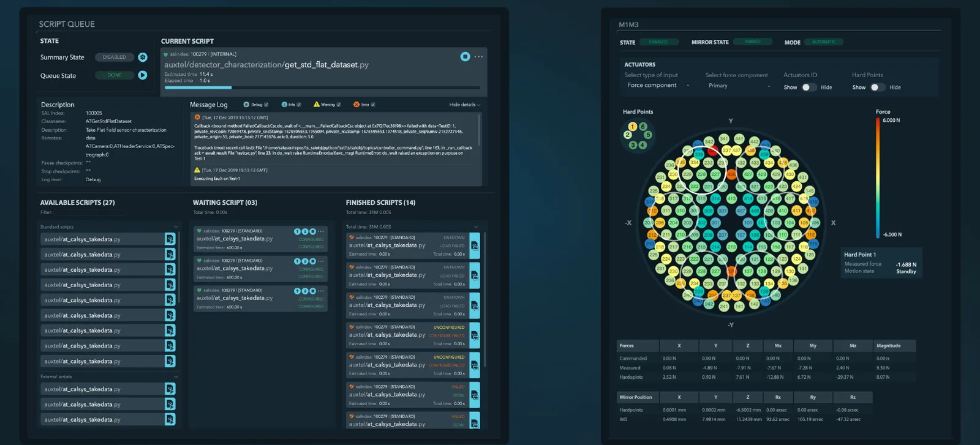980x445 pixels.
Task: Select actuator 426 on the mirror map
Action: [731, 174]
